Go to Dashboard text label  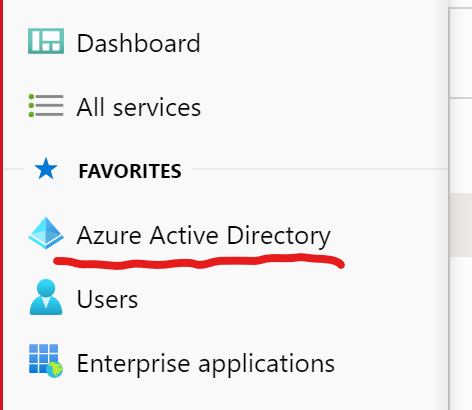(138, 43)
